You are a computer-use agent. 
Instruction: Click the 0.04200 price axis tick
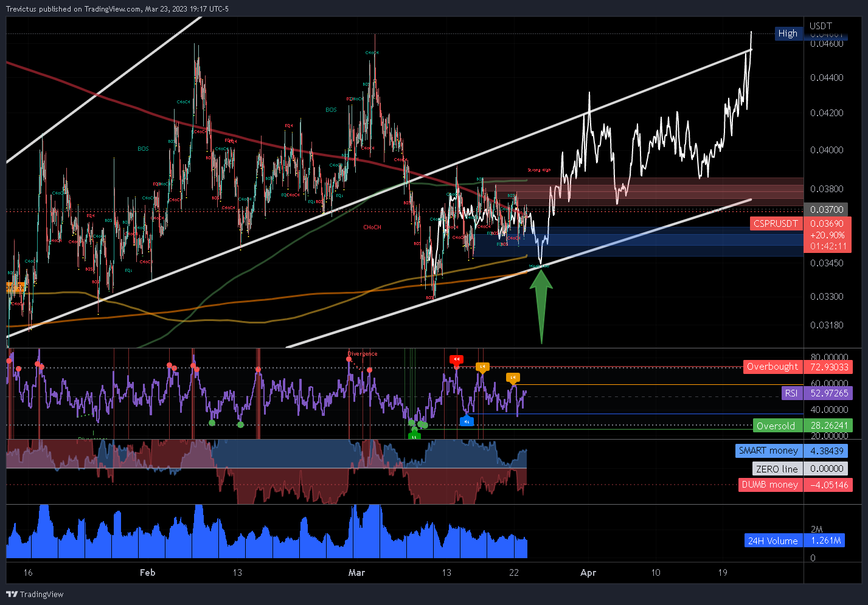(x=827, y=113)
